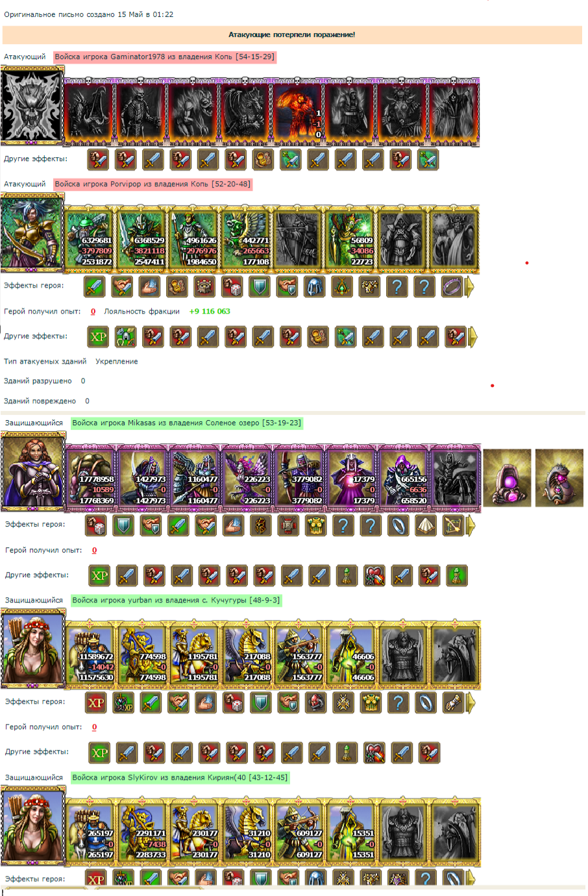Click the green XP icon in Porvipop's other effects
This screenshot has height=896, width=588.
(x=99, y=337)
